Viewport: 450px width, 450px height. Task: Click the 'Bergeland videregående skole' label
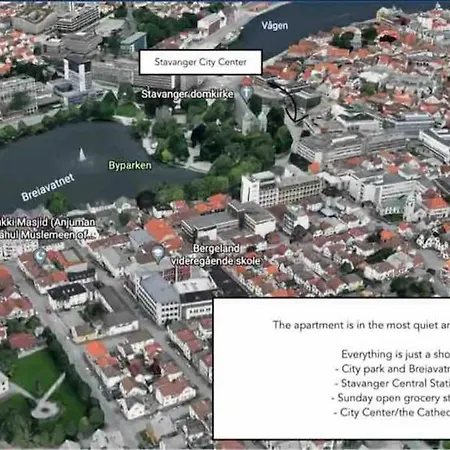tap(216, 255)
